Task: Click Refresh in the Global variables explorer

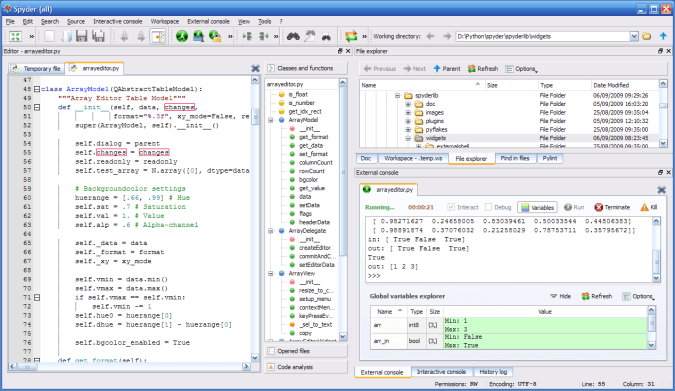Action: tap(597, 296)
